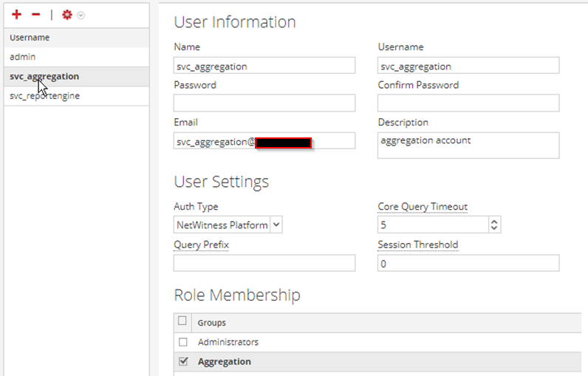Click the Confirm Password field
588x376 pixels.
pos(468,103)
